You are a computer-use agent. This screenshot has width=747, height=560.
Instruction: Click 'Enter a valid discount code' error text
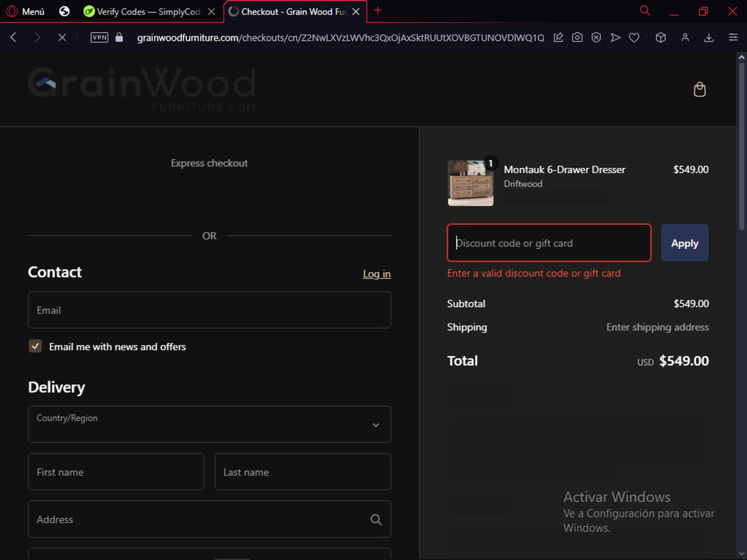534,273
